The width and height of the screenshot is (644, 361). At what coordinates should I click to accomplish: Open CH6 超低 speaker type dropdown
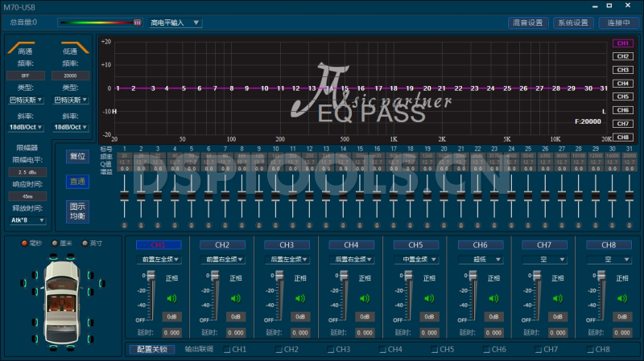coord(481,259)
